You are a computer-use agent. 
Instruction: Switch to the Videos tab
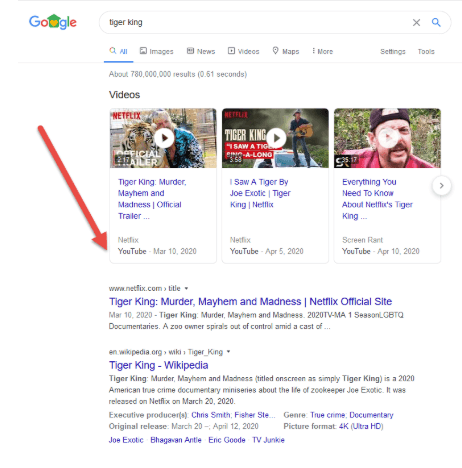(x=243, y=51)
